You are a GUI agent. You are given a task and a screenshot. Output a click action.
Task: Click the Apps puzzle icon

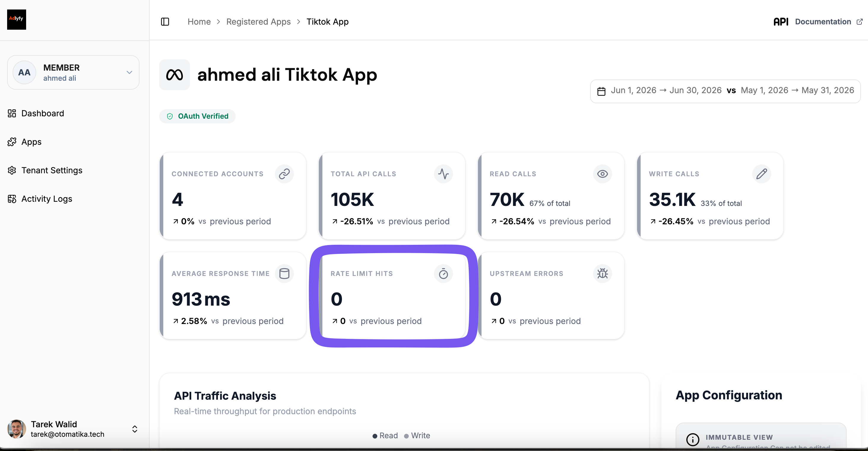(x=12, y=142)
